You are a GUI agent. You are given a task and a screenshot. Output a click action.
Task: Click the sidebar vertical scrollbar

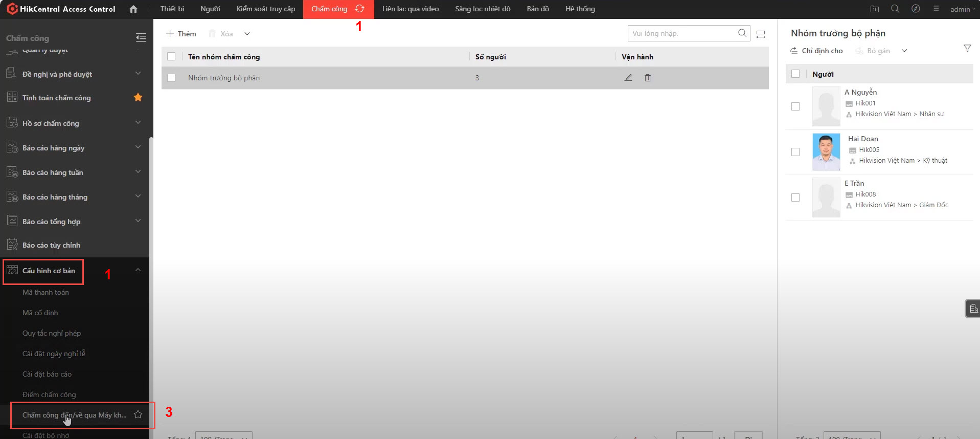click(151, 256)
